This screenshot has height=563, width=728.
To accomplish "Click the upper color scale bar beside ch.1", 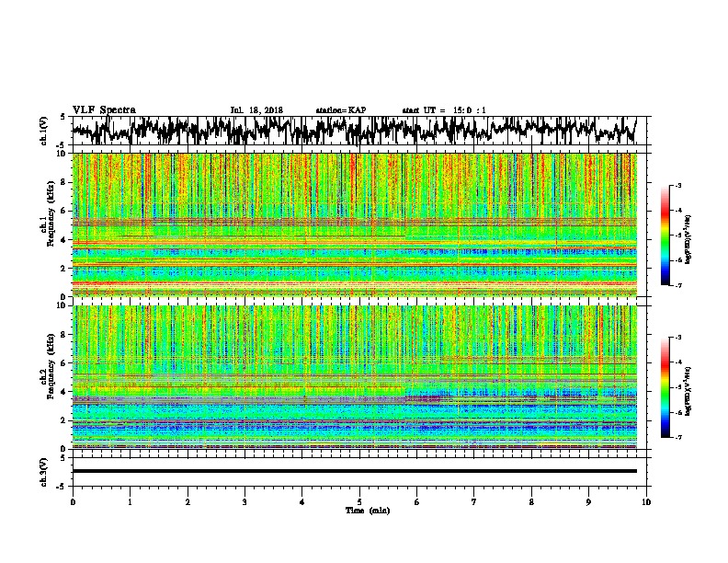I will click(x=665, y=236).
